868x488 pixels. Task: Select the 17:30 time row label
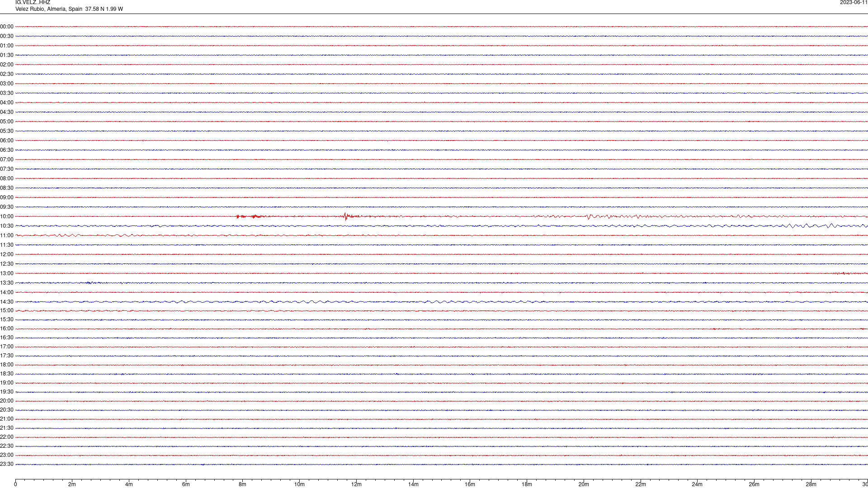[7, 356]
